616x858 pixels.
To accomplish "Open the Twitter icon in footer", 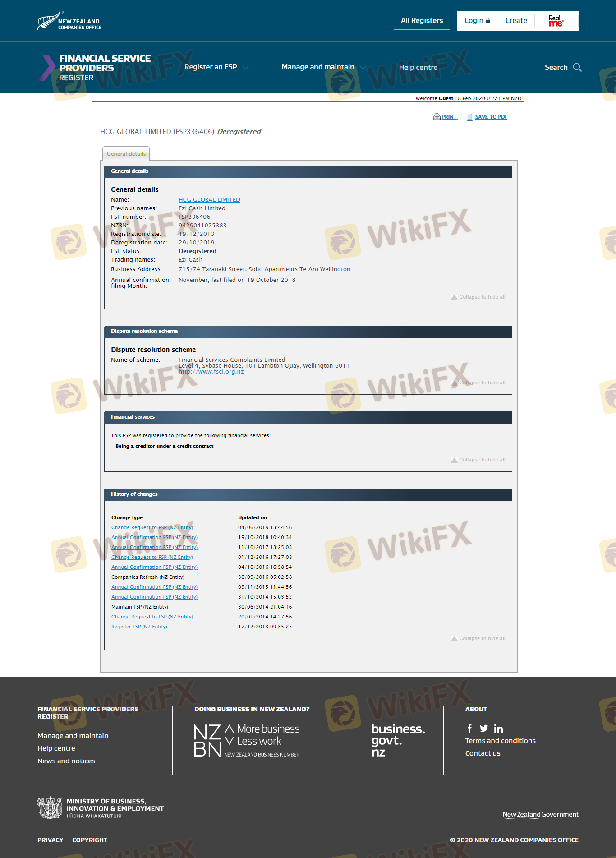I will tap(484, 728).
